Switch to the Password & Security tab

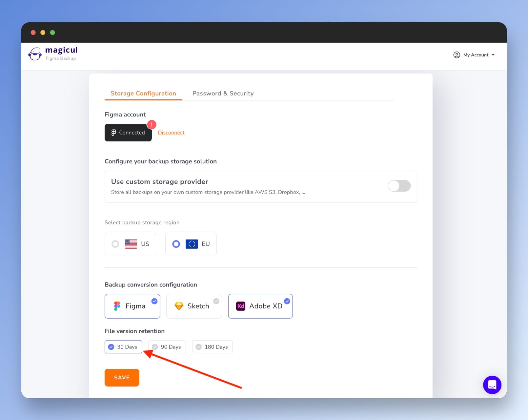tap(223, 93)
